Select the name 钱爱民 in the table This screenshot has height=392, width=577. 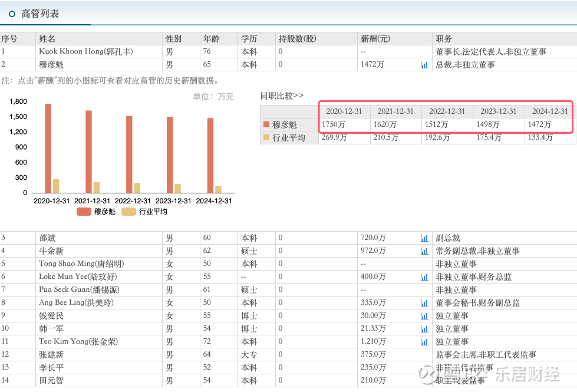click(x=51, y=316)
